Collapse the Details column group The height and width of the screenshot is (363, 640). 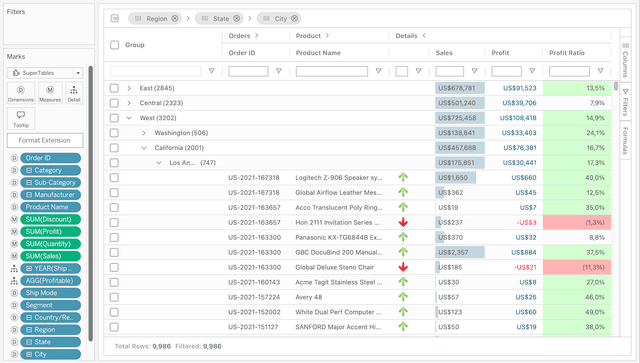424,36
